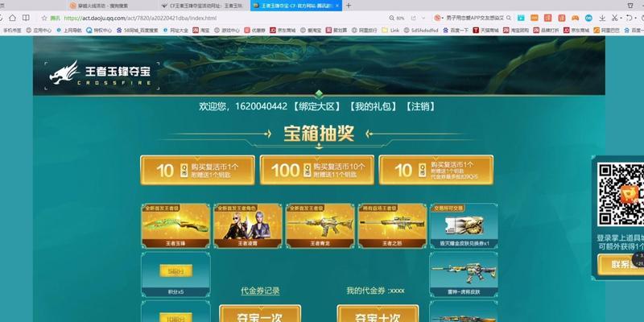Click the browser home icon

click(x=12, y=18)
